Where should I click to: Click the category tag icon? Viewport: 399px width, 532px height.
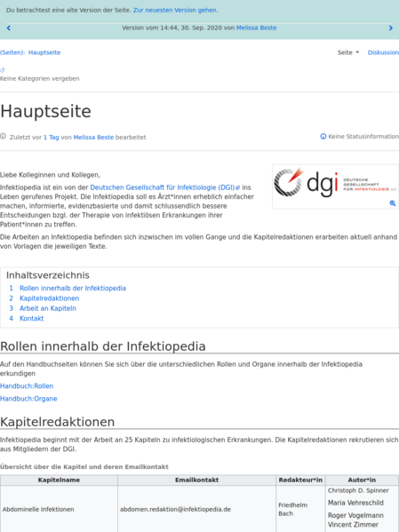coord(2,70)
